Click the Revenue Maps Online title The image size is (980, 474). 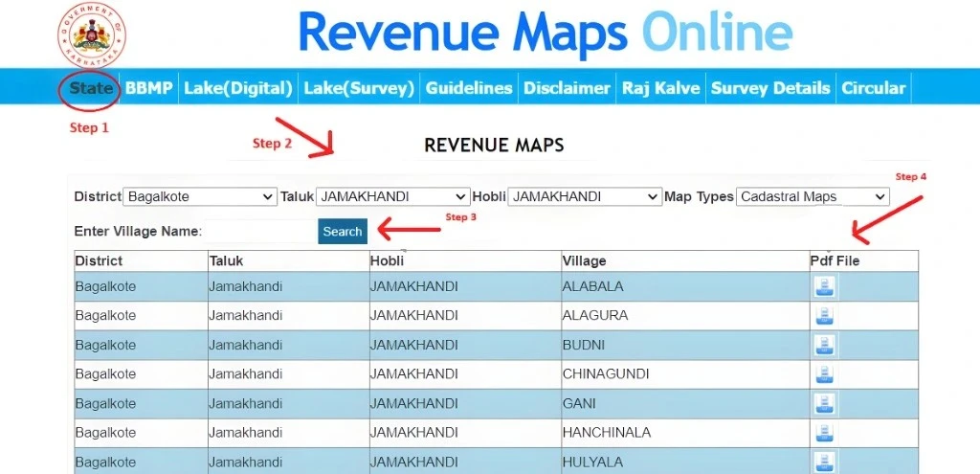tap(546, 32)
